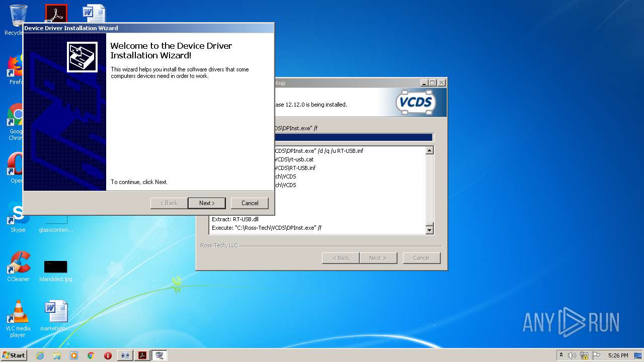Select the log line ending 'VCDS\RT-USB.inf'

point(295,168)
